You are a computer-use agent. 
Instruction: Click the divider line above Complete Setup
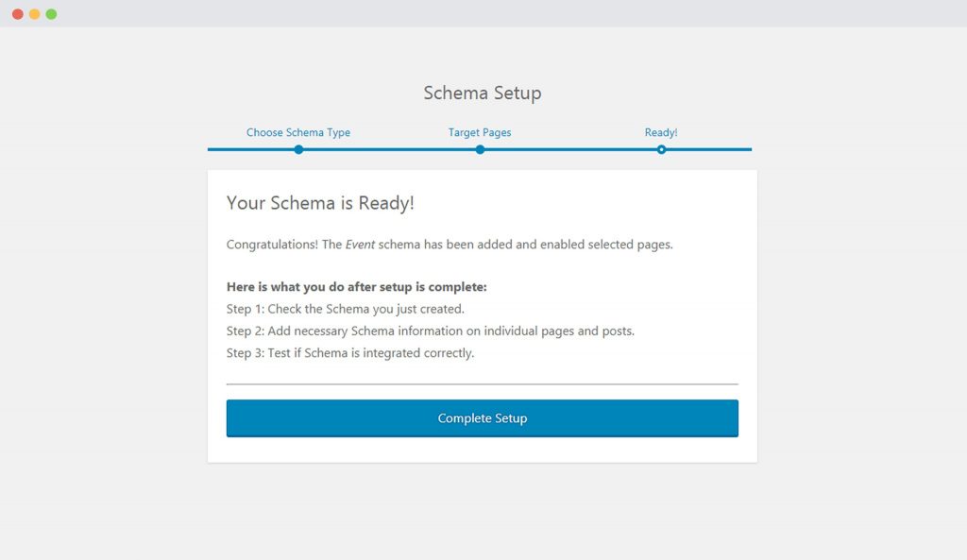coord(482,384)
